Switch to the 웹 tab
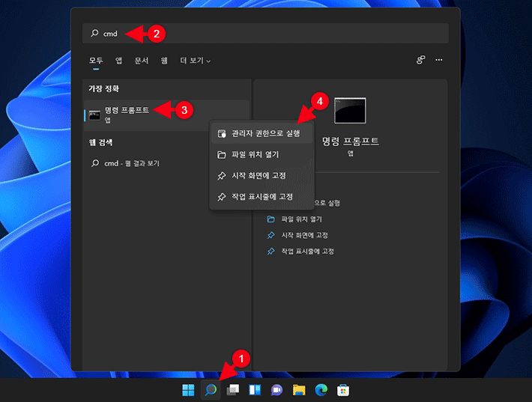This screenshot has width=532, height=402. [x=164, y=61]
